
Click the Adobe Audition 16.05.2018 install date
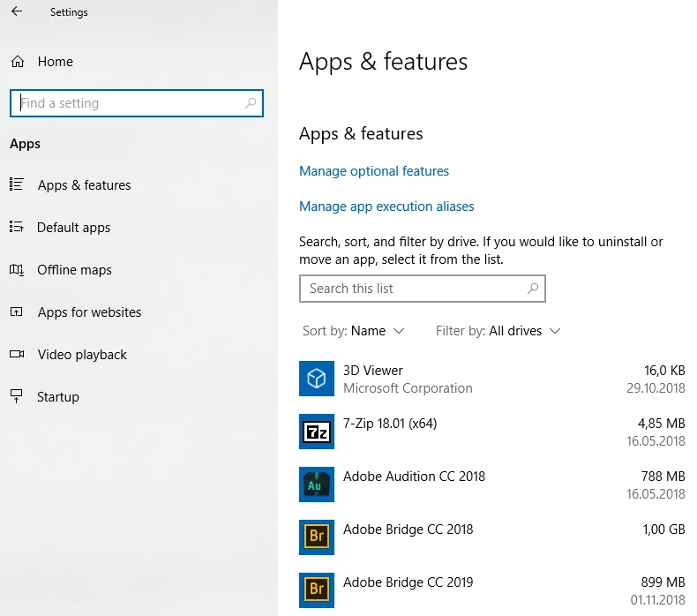tap(656, 494)
